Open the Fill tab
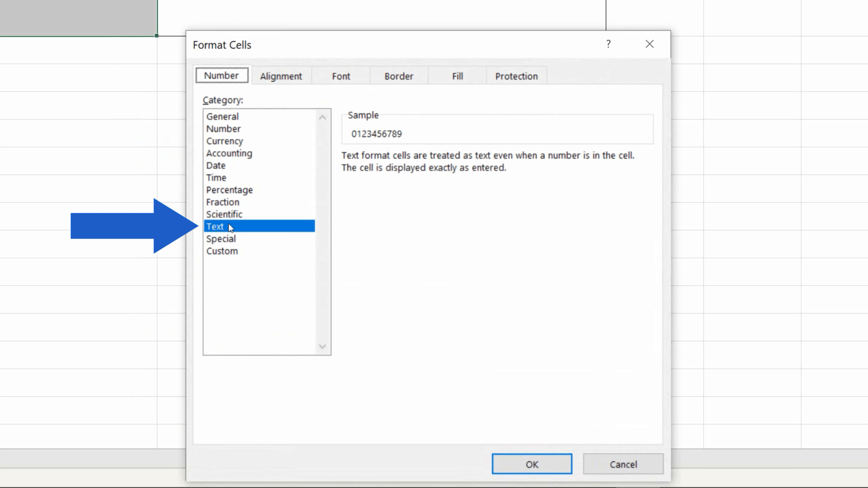The image size is (868, 488). [x=457, y=76]
